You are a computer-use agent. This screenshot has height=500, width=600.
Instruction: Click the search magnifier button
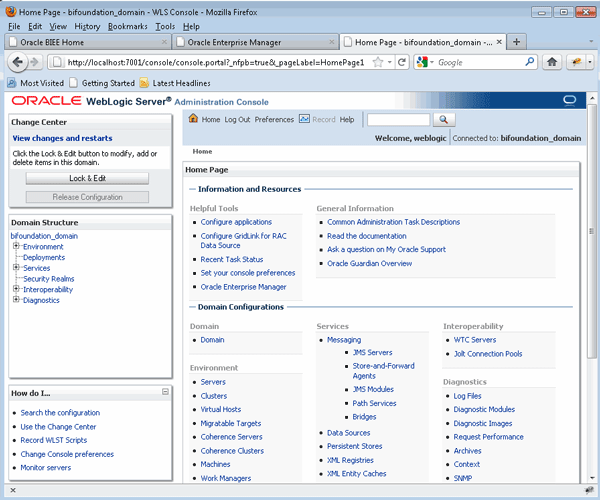(x=443, y=119)
